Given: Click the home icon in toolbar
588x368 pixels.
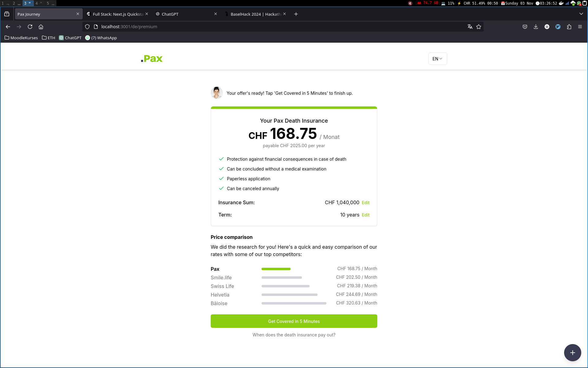Looking at the screenshot, I should coord(41,27).
